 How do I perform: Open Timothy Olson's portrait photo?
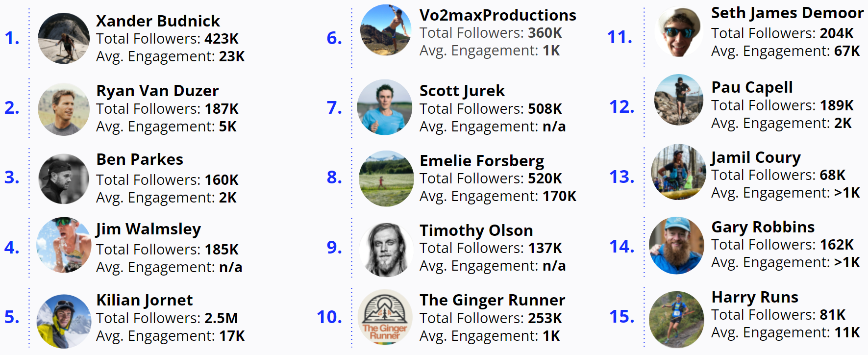click(386, 250)
